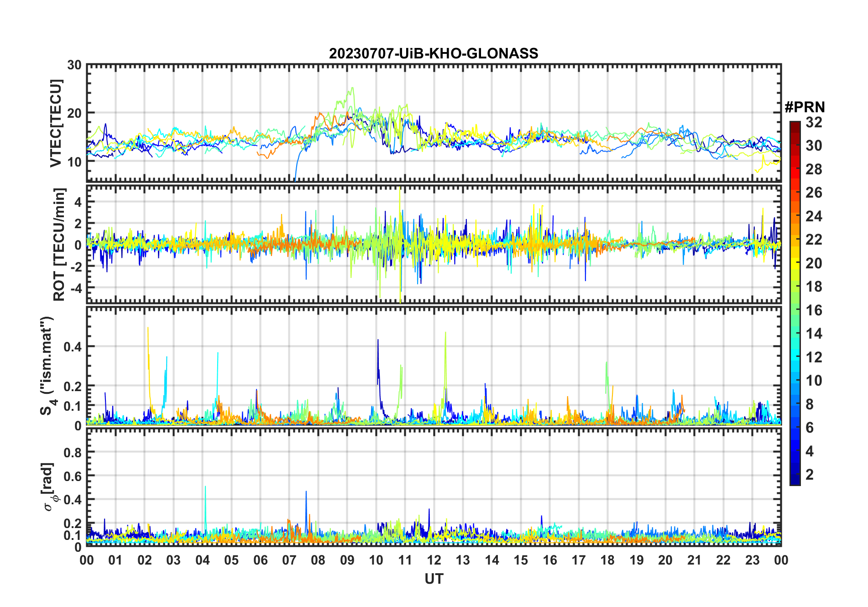The height and width of the screenshot is (607, 868).
Task: Click the plot title 20230707-UiB-KHO-GLONASS
Action: (x=434, y=54)
